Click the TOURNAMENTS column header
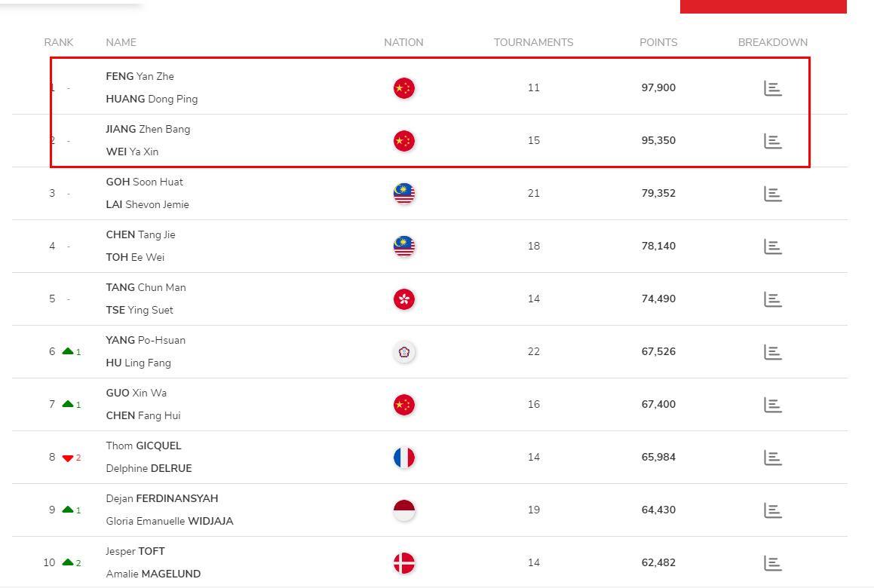 tap(533, 42)
